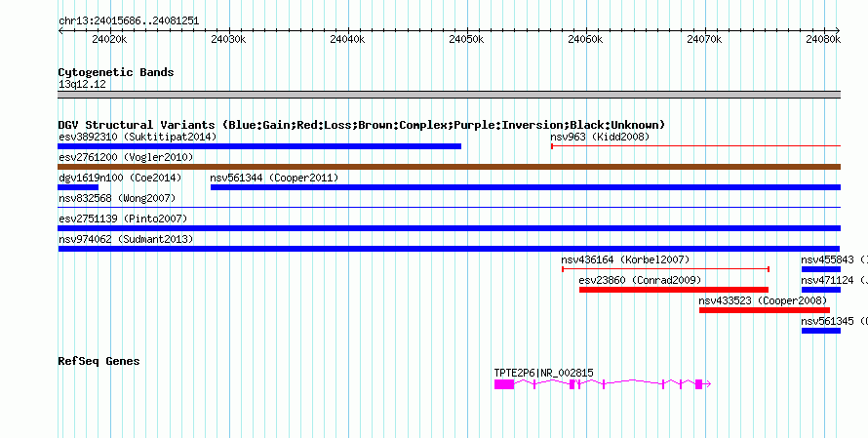Click the nsv561344 (Cooper2011) label
This screenshot has height=438, width=868.
coord(274,178)
